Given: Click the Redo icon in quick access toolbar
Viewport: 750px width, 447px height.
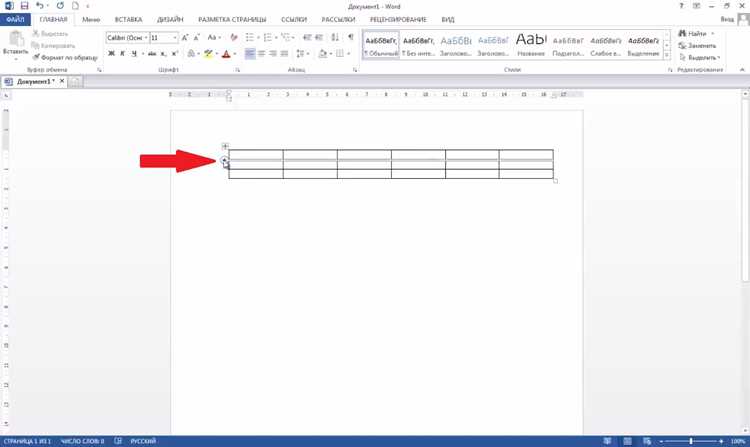Looking at the screenshot, I should point(60,6).
